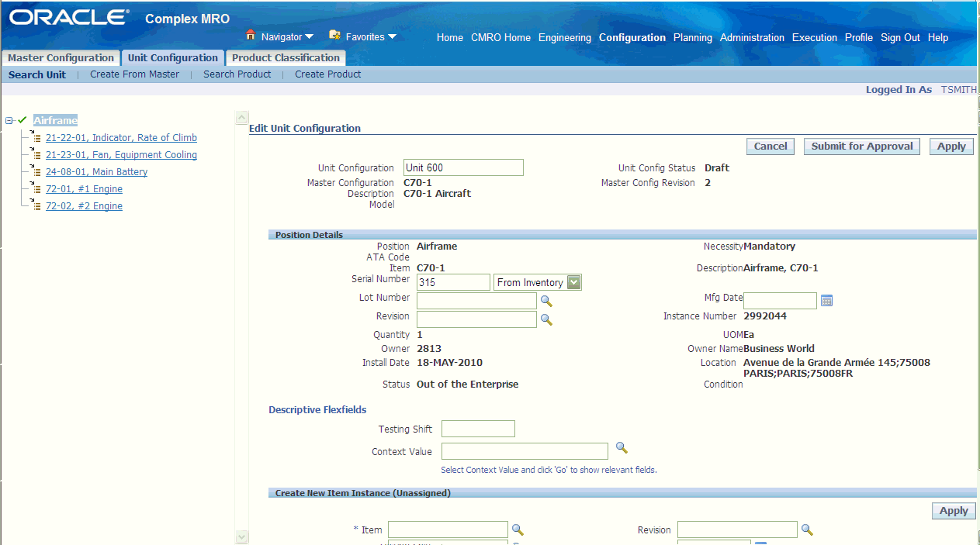Screen dimensions: 980x545
Task: Open the Favorites dropdown menu
Action: (371, 36)
